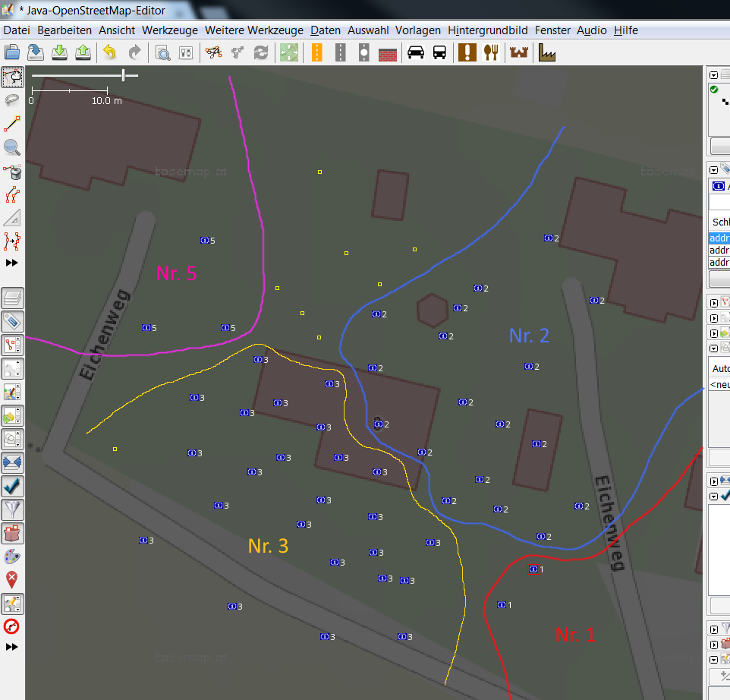Toggle the Layers panel button in sidebar

pyautogui.click(x=12, y=298)
